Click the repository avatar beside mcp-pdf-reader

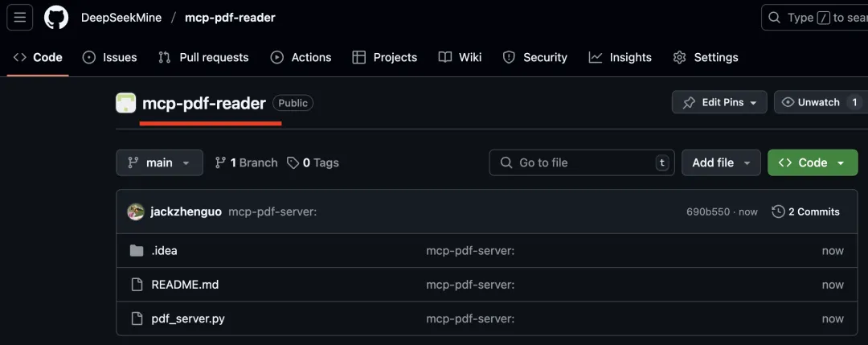pos(125,103)
